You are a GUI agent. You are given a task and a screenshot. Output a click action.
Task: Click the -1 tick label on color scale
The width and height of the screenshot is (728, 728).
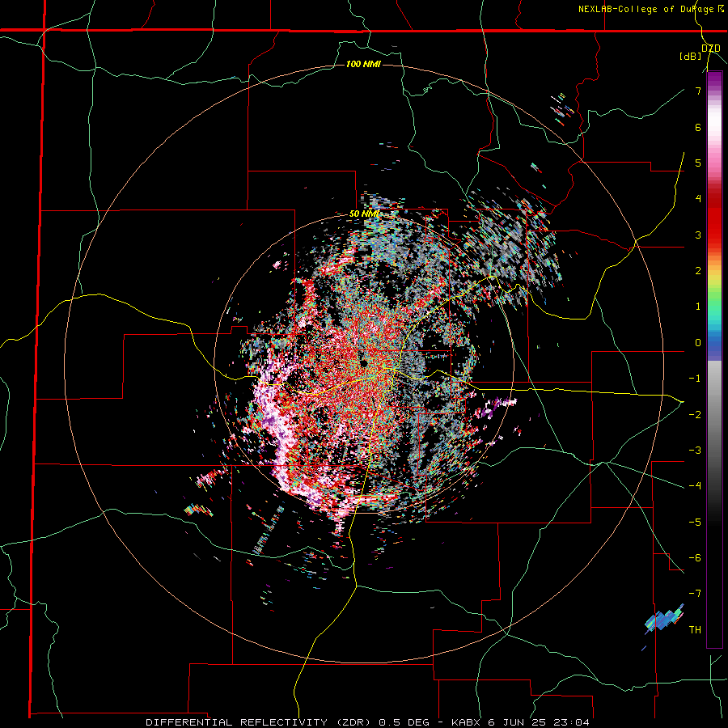point(695,379)
